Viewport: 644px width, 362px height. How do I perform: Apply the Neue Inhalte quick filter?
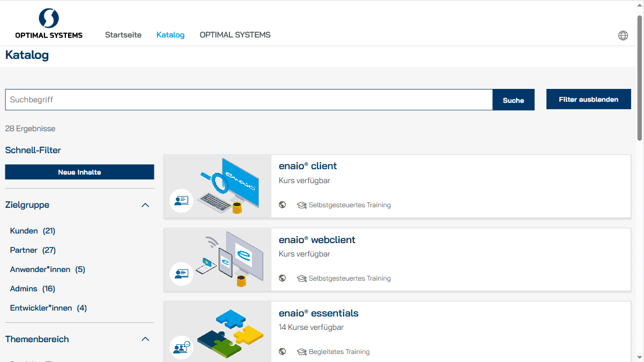point(79,172)
